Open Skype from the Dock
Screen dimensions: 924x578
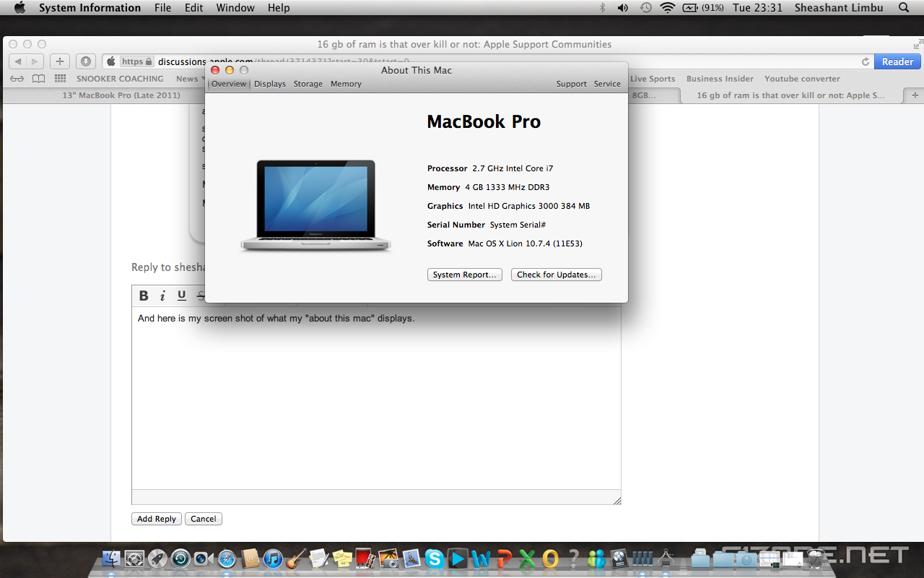click(x=435, y=558)
